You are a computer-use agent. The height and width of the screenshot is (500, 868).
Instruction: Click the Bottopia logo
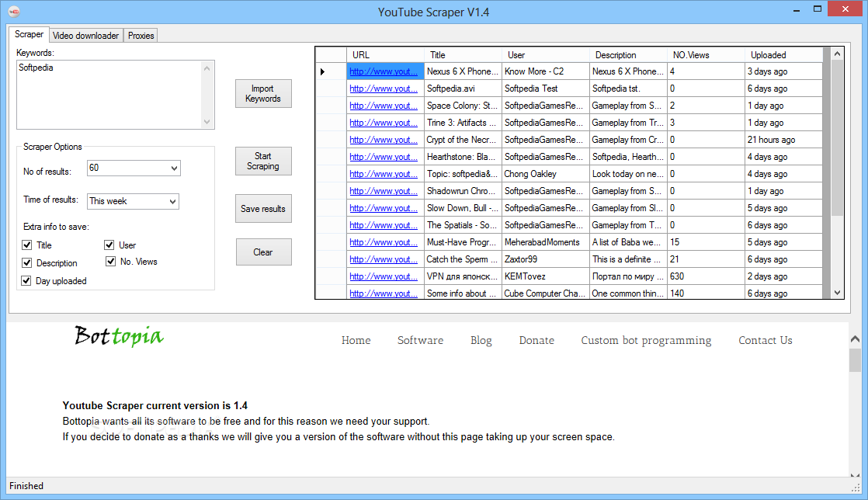tap(119, 336)
